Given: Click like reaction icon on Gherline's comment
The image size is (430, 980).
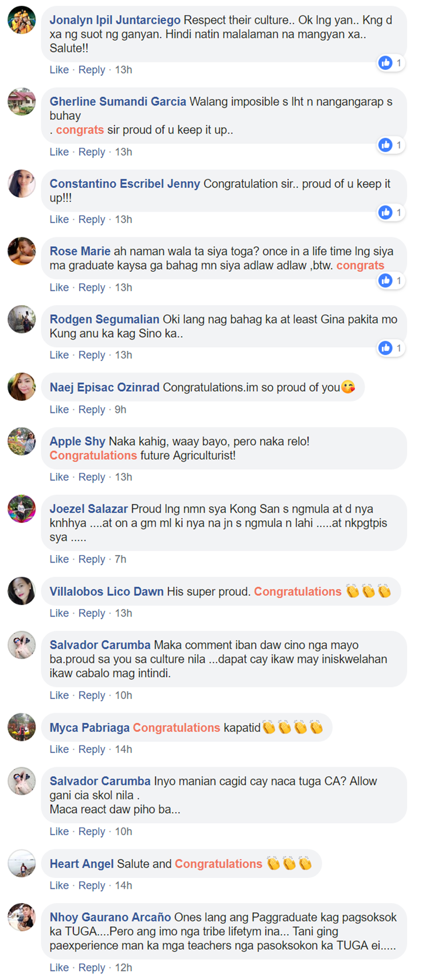Looking at the screenshot, I should 385,145.
